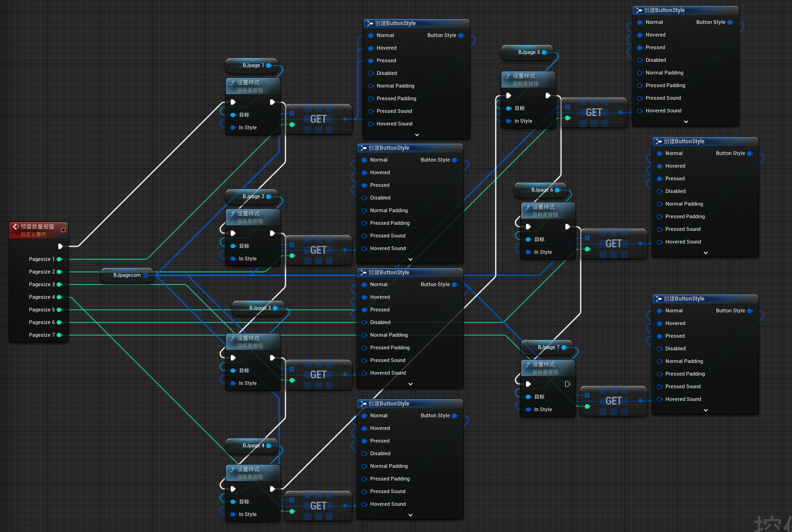
Task: Expand 创建ButtonStyle node wired to BJpage 4's GET
Action: 411,515
